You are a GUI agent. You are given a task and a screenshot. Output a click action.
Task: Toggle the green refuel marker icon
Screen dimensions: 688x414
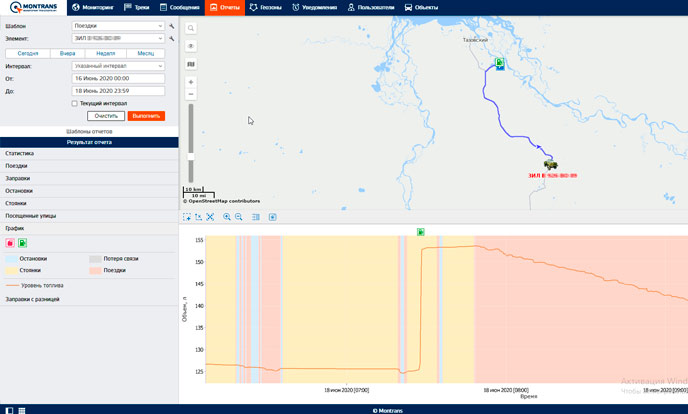point(22,243)
